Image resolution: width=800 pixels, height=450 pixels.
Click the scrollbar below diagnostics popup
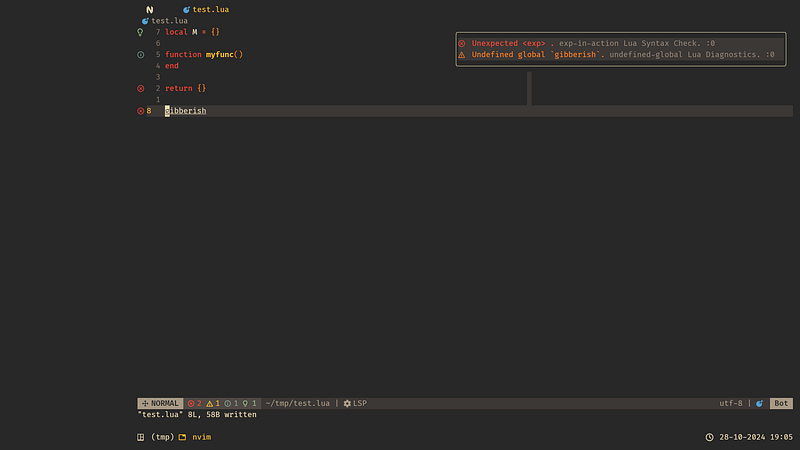(x=529, y=88)
